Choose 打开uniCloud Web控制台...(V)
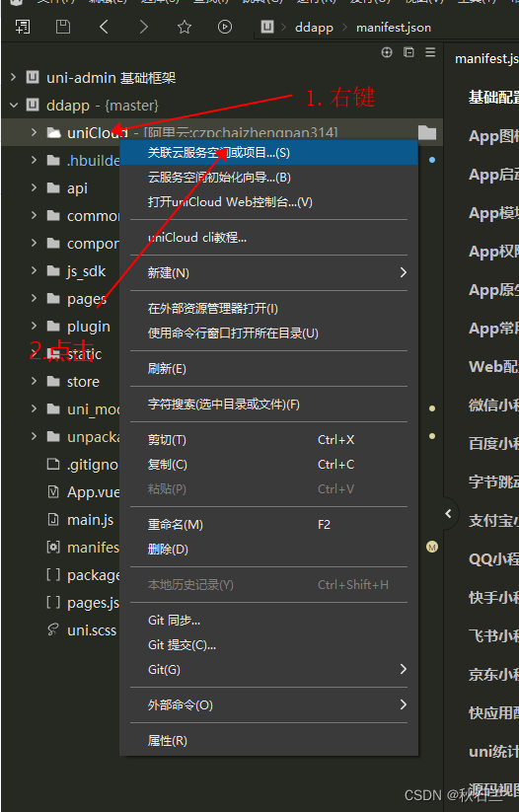 coord(268,202)
